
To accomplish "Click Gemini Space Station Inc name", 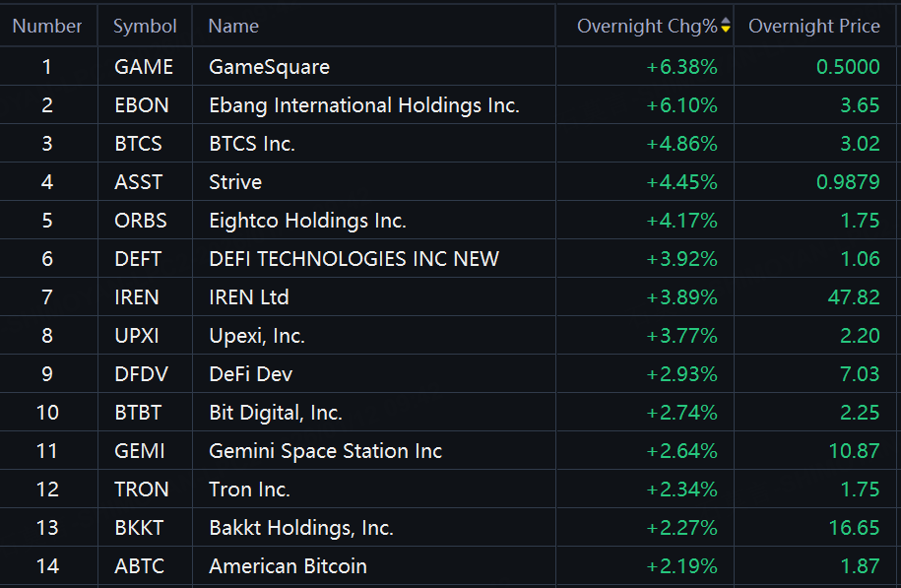I will tap(325, 451).
